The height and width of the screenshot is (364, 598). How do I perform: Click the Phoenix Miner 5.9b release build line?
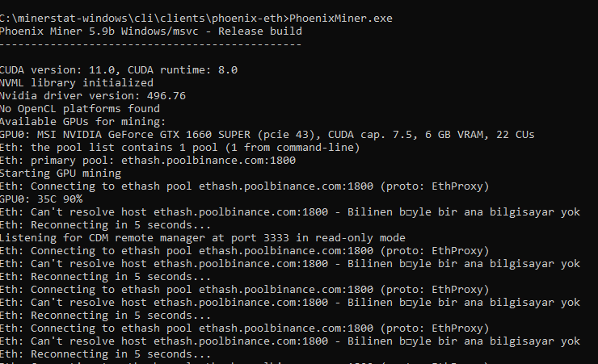(151, 31)
